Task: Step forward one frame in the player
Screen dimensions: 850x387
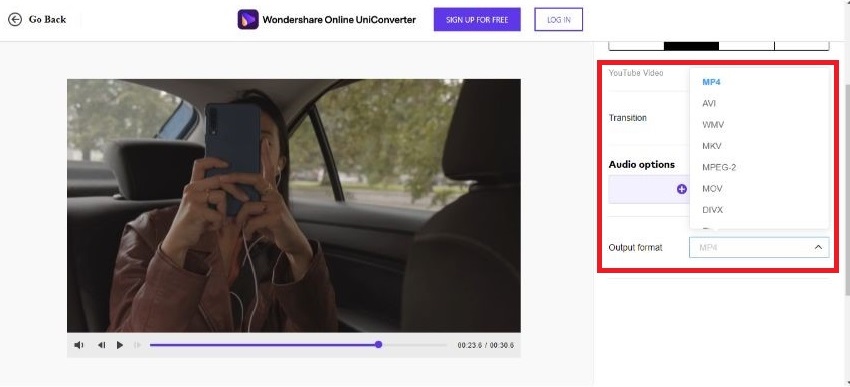Action: point(137,345)
